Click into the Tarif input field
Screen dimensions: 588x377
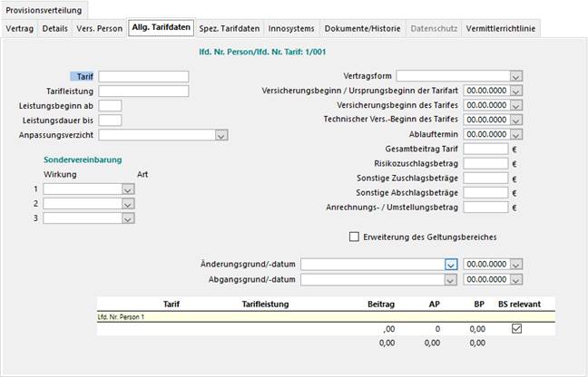coord(143,77)
